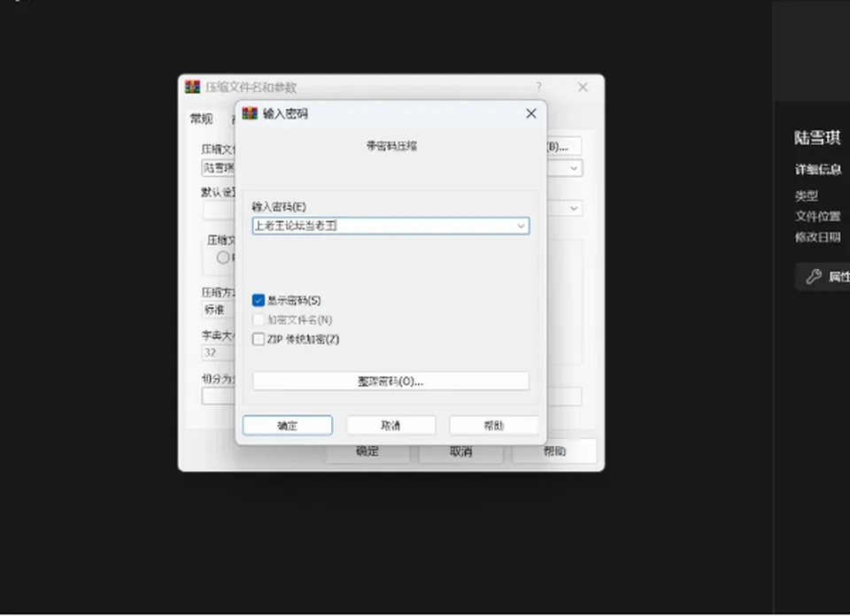This screenshot has height=616, width=850.
Task: Close the 输入密码 dialog
Action: click(x=531, y=113)
